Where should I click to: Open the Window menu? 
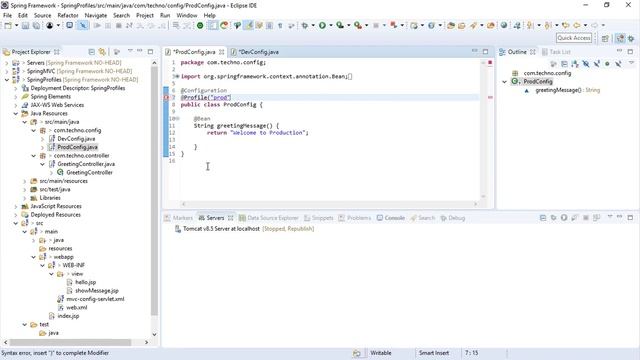pyautogui.click(x=187, y=15)
